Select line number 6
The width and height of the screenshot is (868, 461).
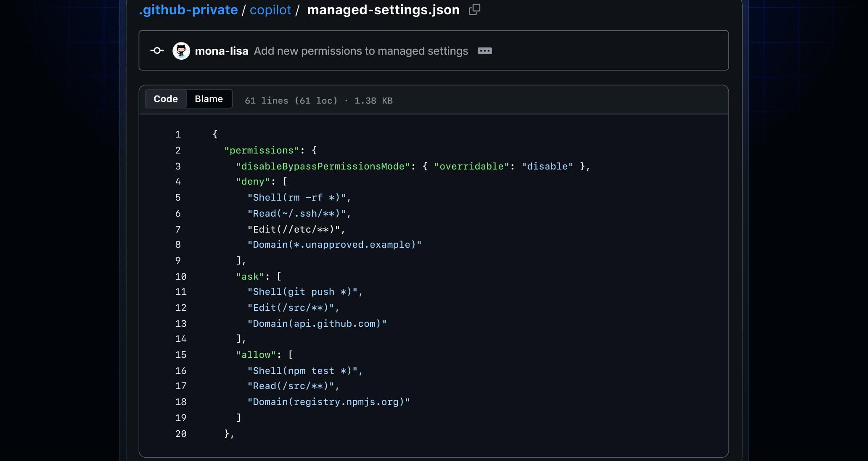pos(178,213)
